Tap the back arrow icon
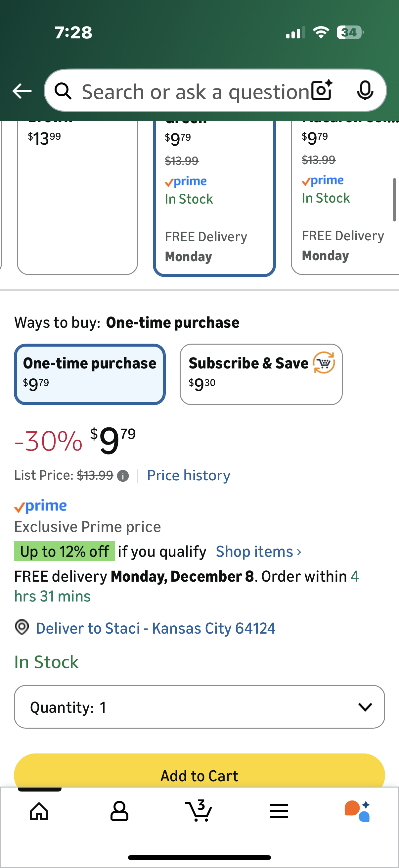Image resolution: width=399 pixels, height=868 pixels. 22,91
